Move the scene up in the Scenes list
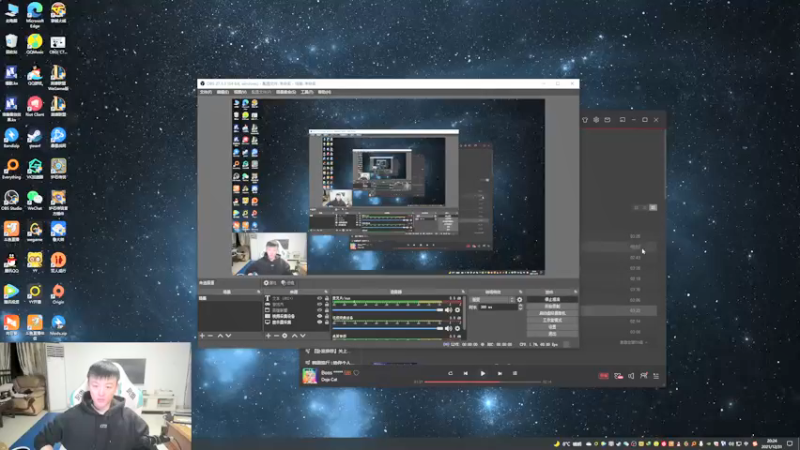 [220, 336]
